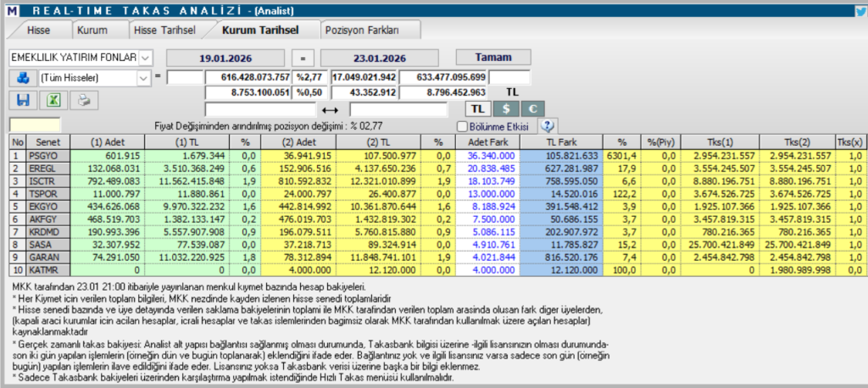Click the 17.049.021.942 difference field
Image resolution: width=868 pixels, height=388 pixels.
click(364, 77)
